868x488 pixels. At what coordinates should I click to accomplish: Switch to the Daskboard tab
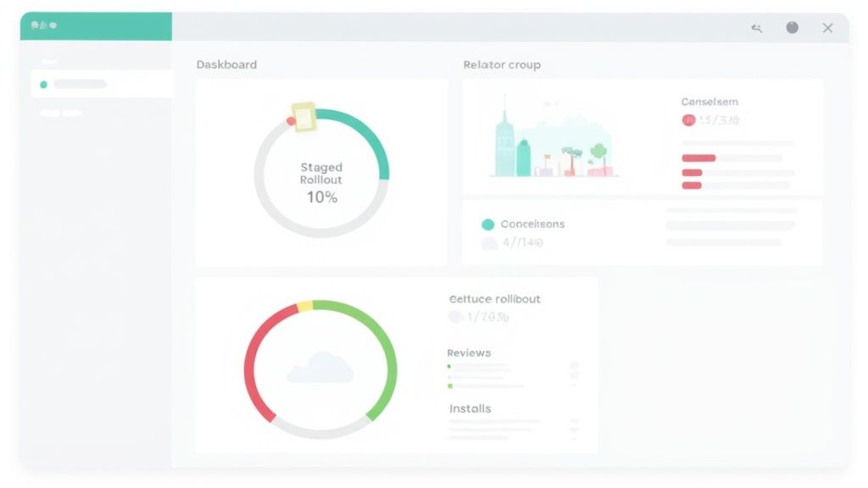(x=226, y=64)
